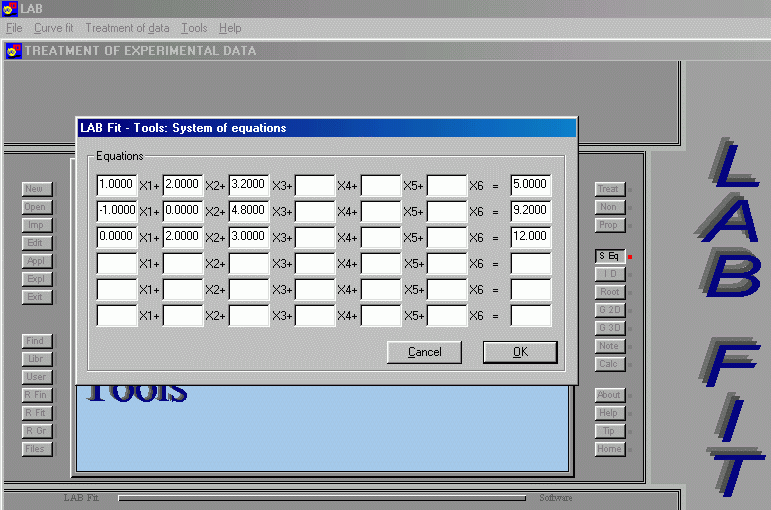Click empty X6 field in second equation
The image size is (771, 510).
click(446, 211)
